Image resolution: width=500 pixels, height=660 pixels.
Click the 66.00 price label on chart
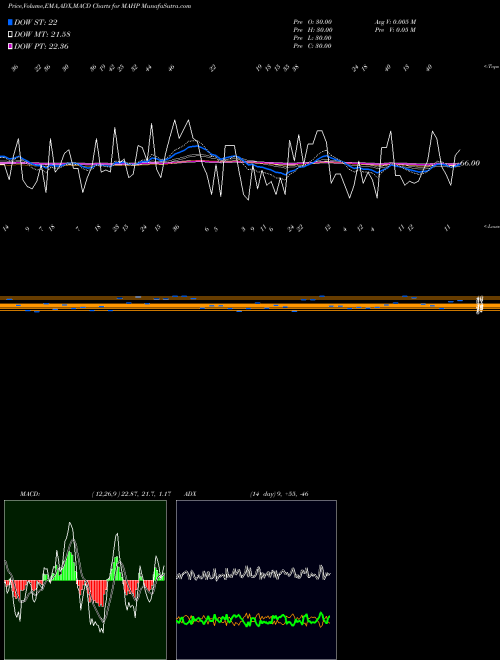coord(470,163)
